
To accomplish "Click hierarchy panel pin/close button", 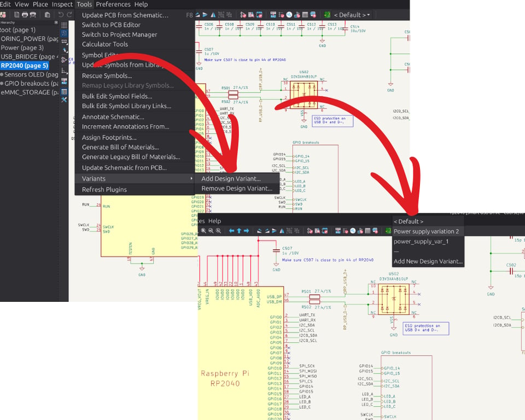I will click(56, 22).
